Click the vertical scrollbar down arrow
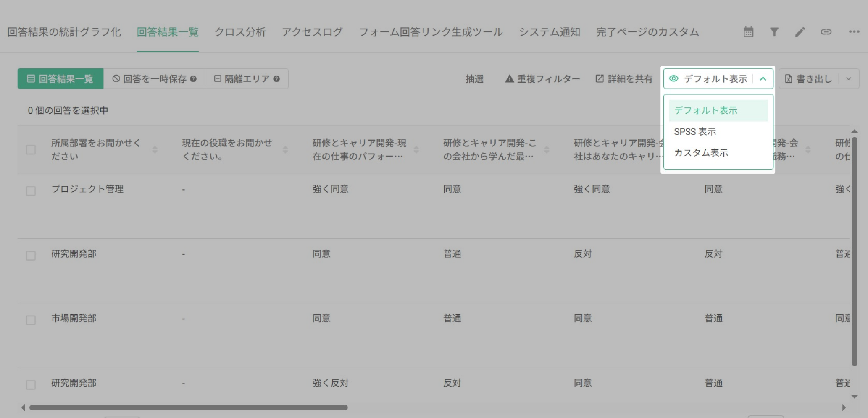This screenshot has height=418, width=868. click(x=855, y=397)
